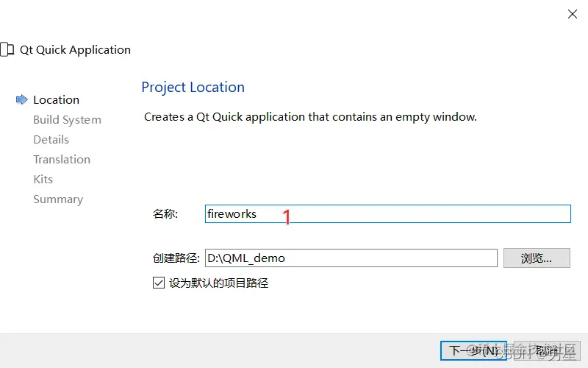Viewport: 588px width, 368px height.
Task: Click the Project Location heading
Action: point(193,87)
